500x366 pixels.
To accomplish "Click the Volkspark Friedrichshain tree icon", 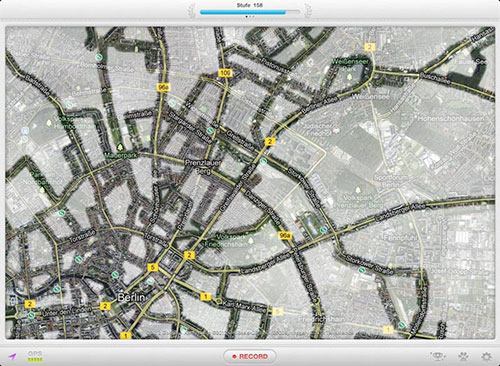I will click(x=251, y=240).
